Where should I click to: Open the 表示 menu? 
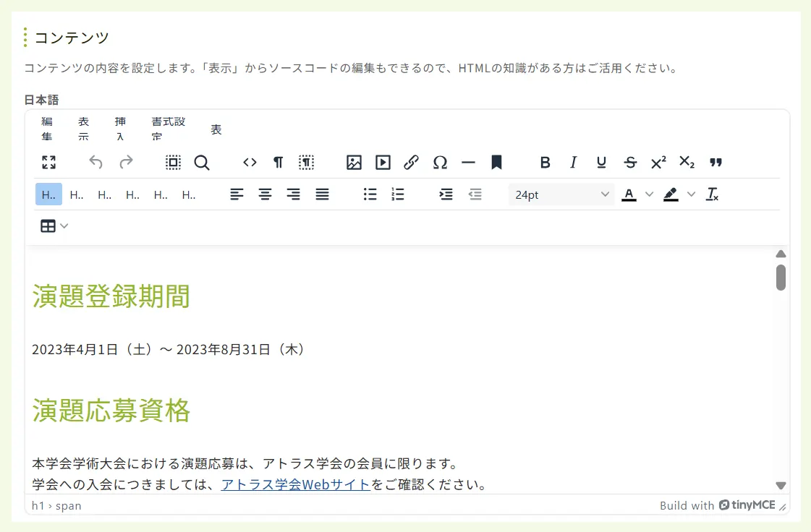pyautogui.click(x=83, y=127)
